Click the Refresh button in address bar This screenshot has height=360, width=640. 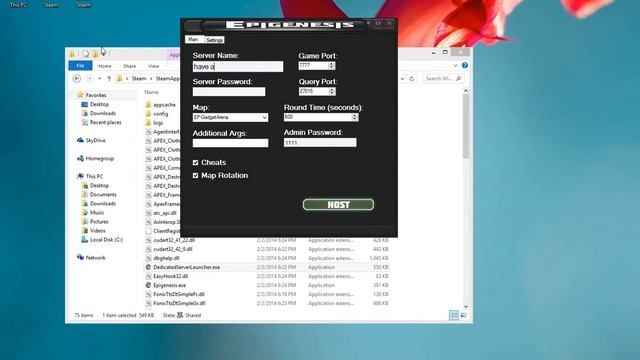[x=411, y=78]
